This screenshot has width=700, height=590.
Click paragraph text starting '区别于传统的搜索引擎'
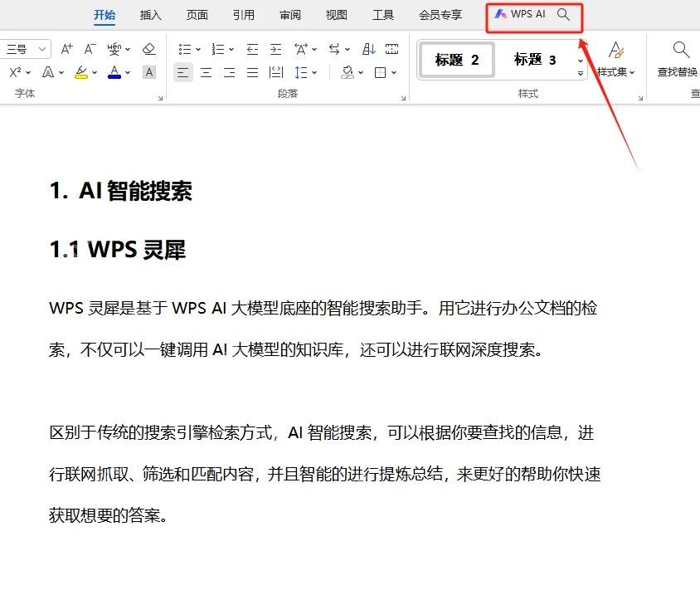pos(325,474)
